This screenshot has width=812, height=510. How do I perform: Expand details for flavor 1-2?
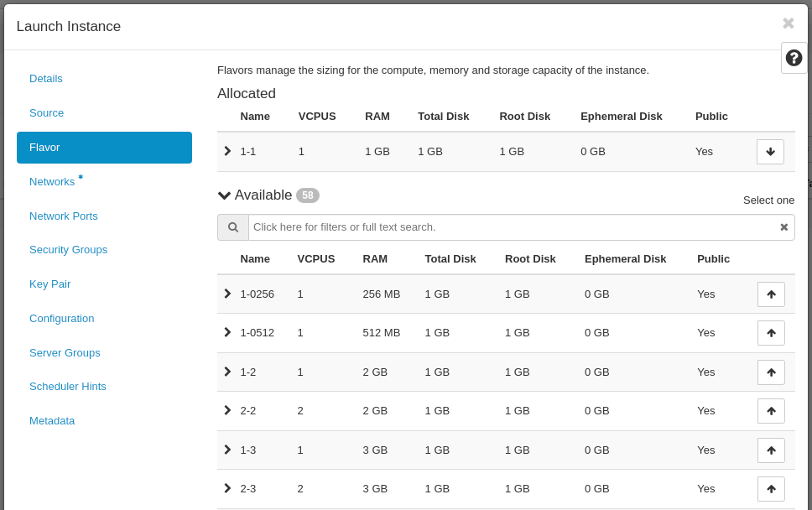pos(226,372)
